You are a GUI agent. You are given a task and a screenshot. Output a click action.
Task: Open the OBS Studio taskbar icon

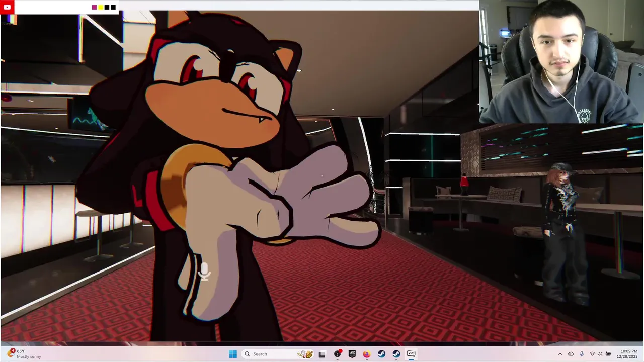click(338, 354)
